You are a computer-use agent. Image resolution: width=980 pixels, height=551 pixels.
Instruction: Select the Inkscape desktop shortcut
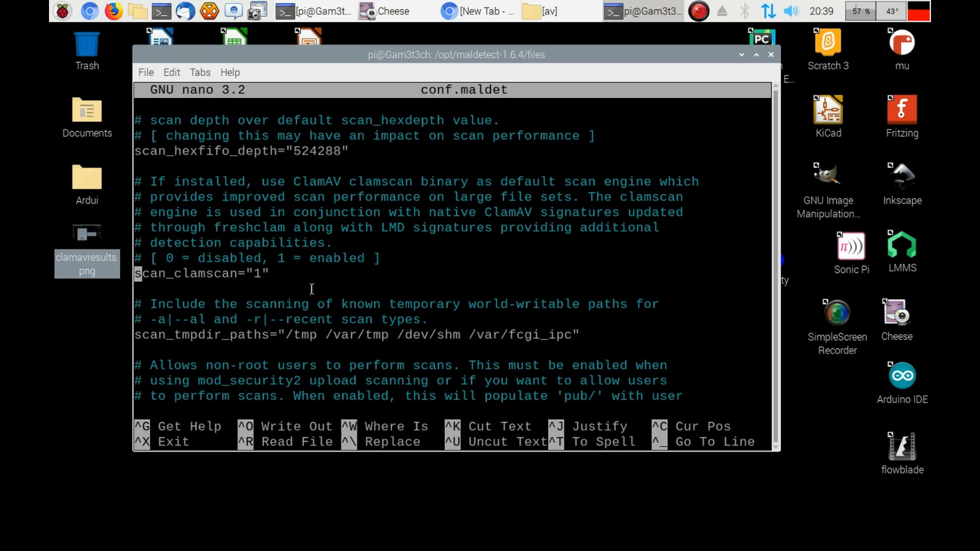[902, 184]
